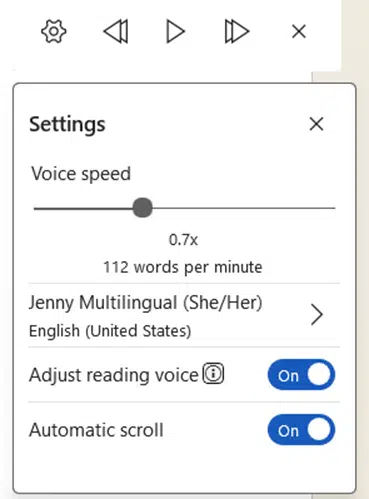369x499 pixels.
Task: Click the 0.7x speed value
Action: [183, 240]
